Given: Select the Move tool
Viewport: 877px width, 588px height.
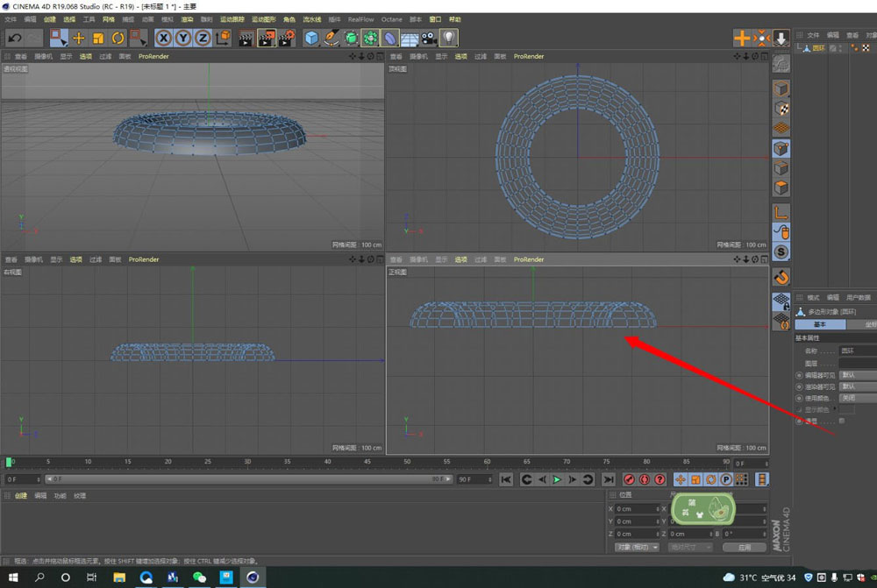Looking at the screenshot, I should 79,38.
